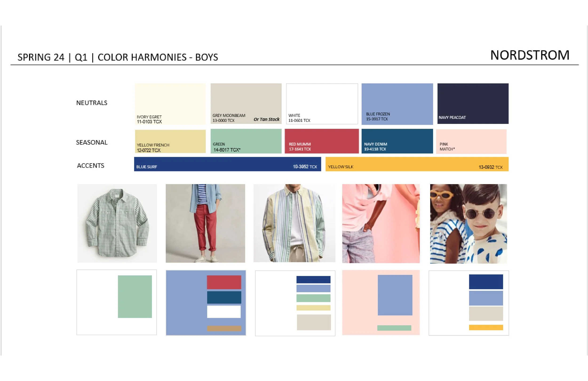The width and height of the screenshot is (588, 381).
Task: Click the Navy Peacoat swatch
Action: [x=473, y=104]
